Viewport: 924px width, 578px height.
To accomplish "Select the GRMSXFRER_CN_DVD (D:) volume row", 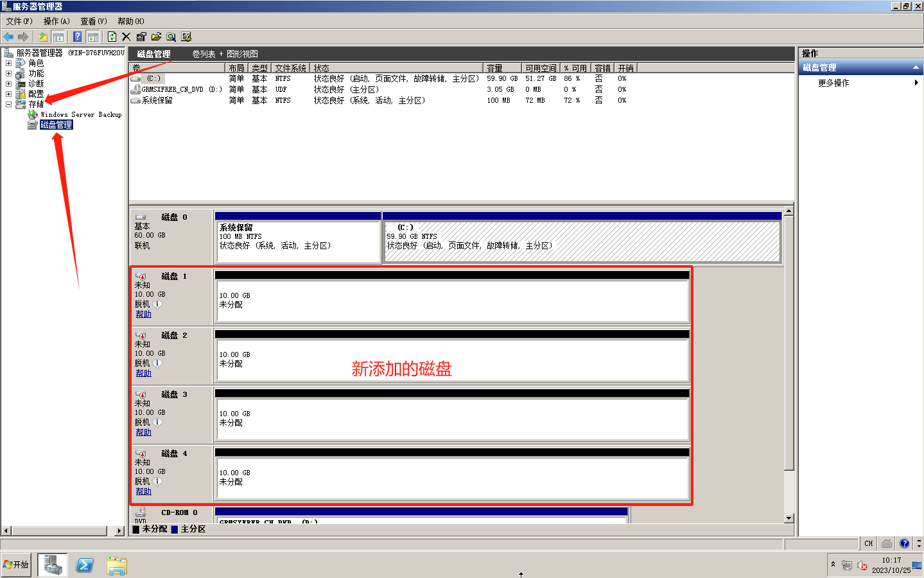I will tap(382, 89).
